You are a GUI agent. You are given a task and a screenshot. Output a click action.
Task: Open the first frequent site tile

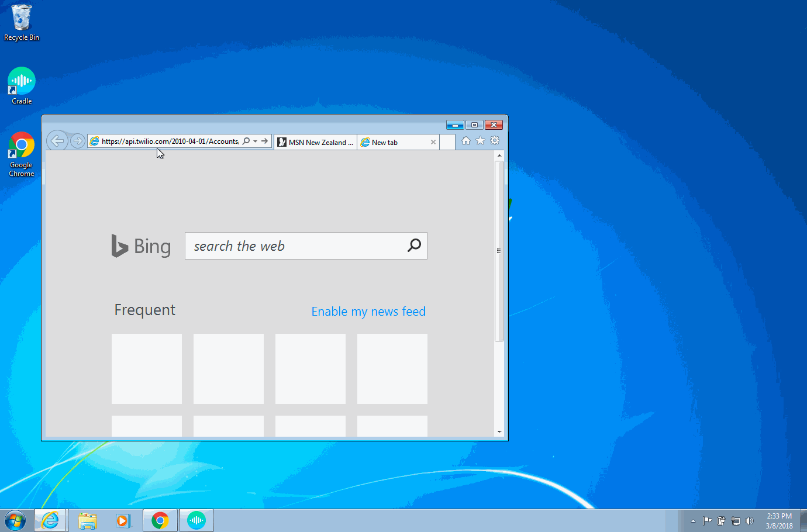[x=147, y=369]
